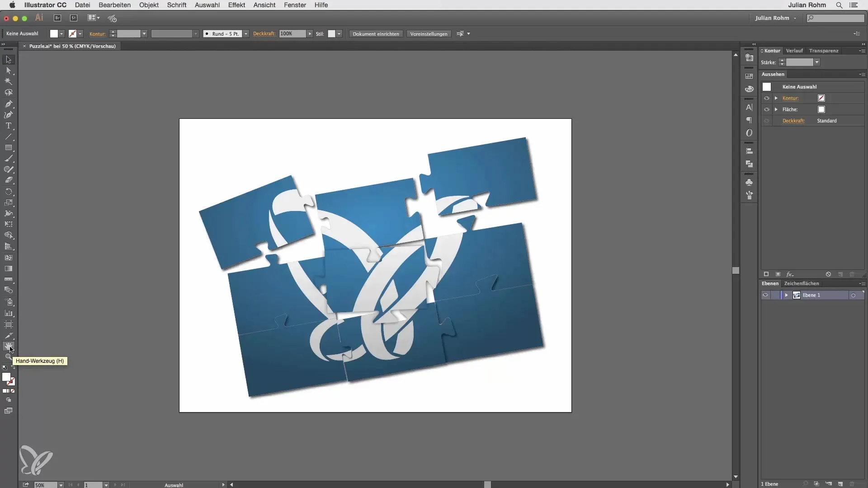Open the Swatches panel grid icon
This screenshot has height=488, width=868.
(x=749, y=76)
